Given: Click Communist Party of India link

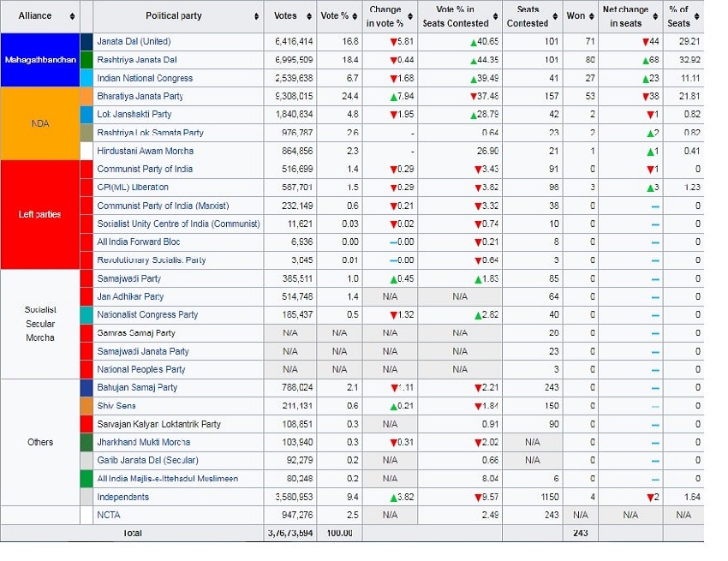Looking at the screenshot, I should 145,169.
